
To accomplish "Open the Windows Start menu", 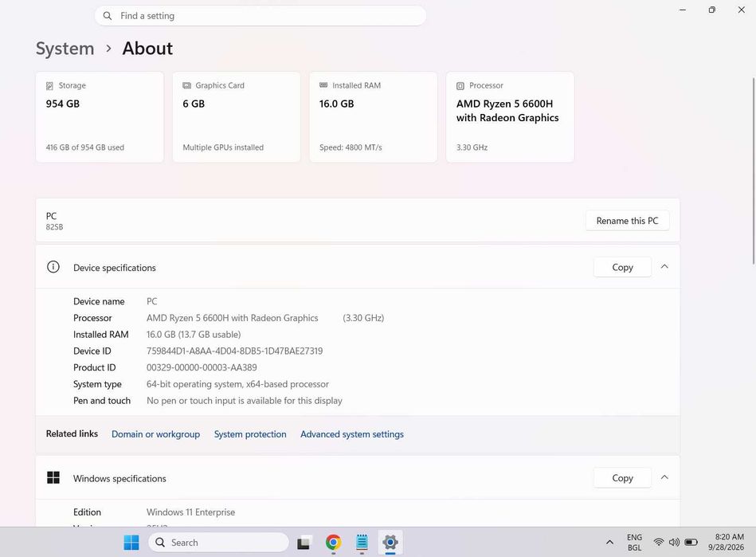I will [x=131, y=543].
